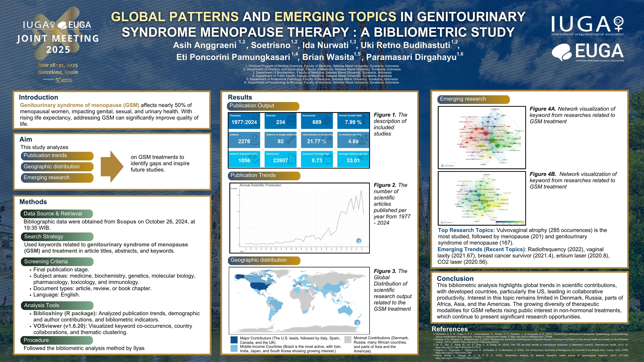This screenshot has width=644, height=362.
Task: Click the Screening Criteria label
Action: 57,262
